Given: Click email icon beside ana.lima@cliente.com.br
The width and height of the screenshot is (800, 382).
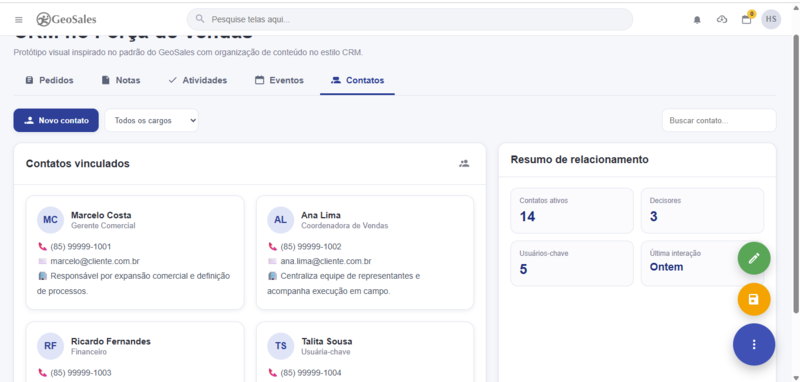Looking at the screenshot, I should [x=273, y=262].
